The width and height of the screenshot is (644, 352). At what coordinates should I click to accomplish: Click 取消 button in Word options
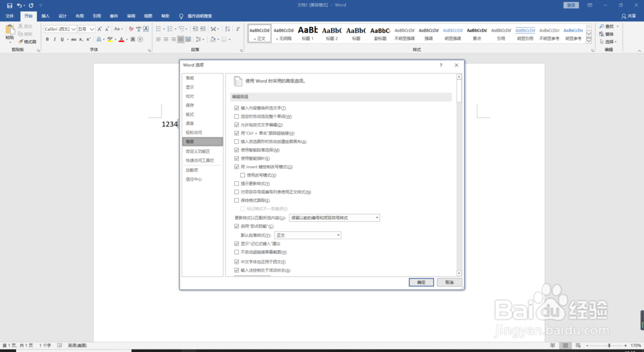tap(450, 282)
